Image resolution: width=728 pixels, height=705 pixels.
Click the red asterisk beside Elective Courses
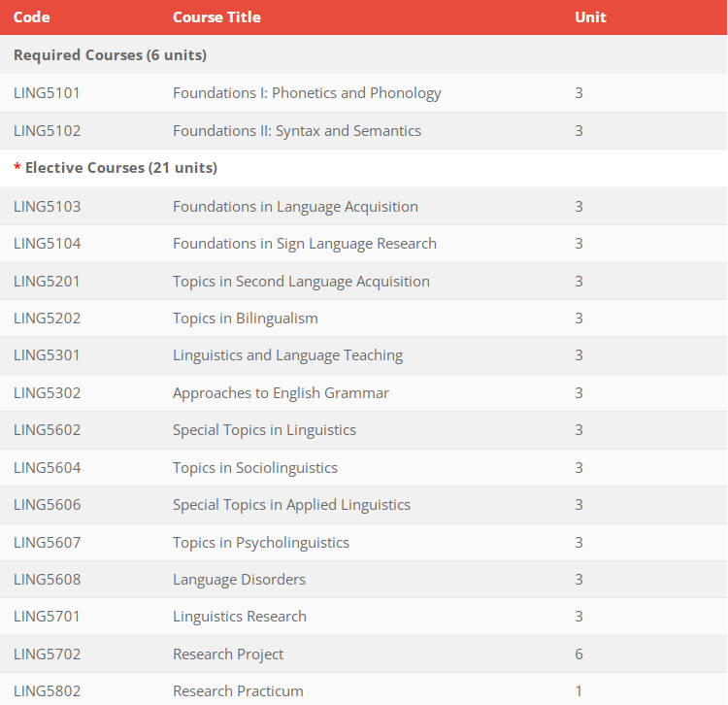click(x=17, y=169)
